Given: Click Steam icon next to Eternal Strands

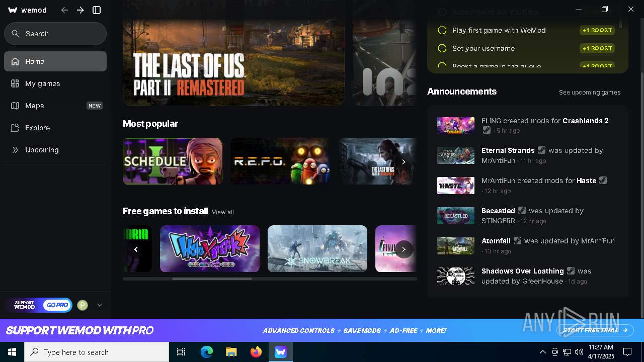Looking at the screenshot, I should pyautogui.click(x=541, y=150).
